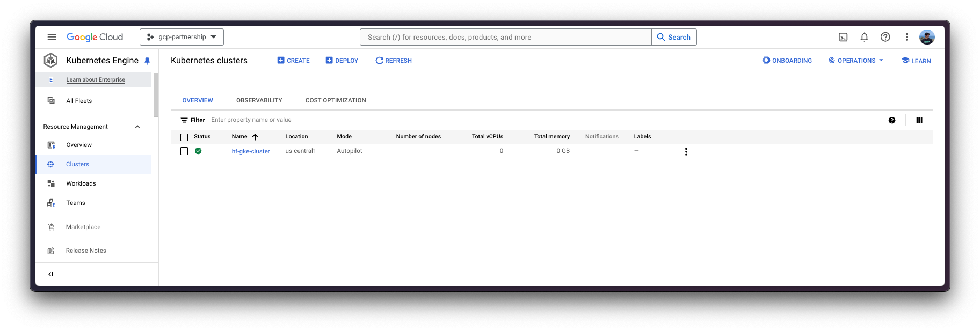Viewport: 980px width, 331px height.
Task: Click the DEPLOY button
Action: (x=342, y=61)
